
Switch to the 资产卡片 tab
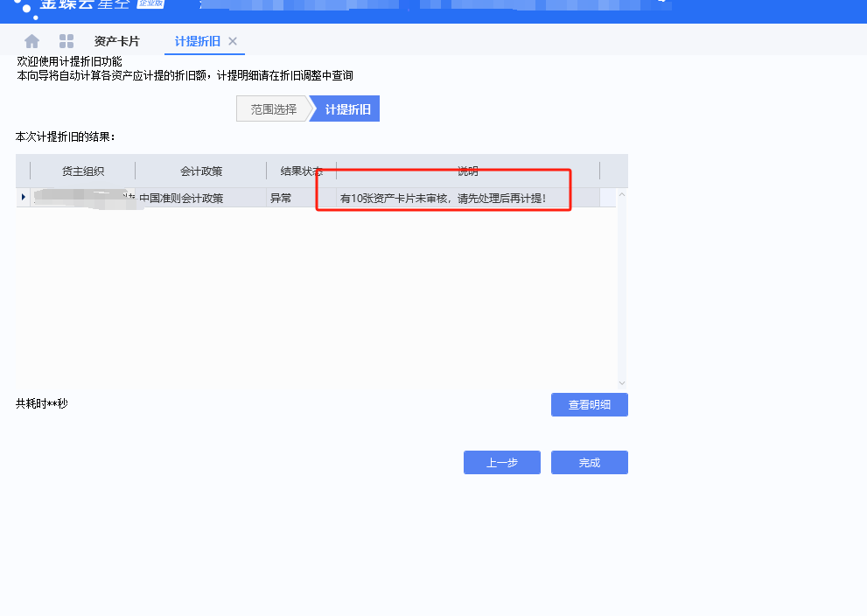[x=115, y=40]
